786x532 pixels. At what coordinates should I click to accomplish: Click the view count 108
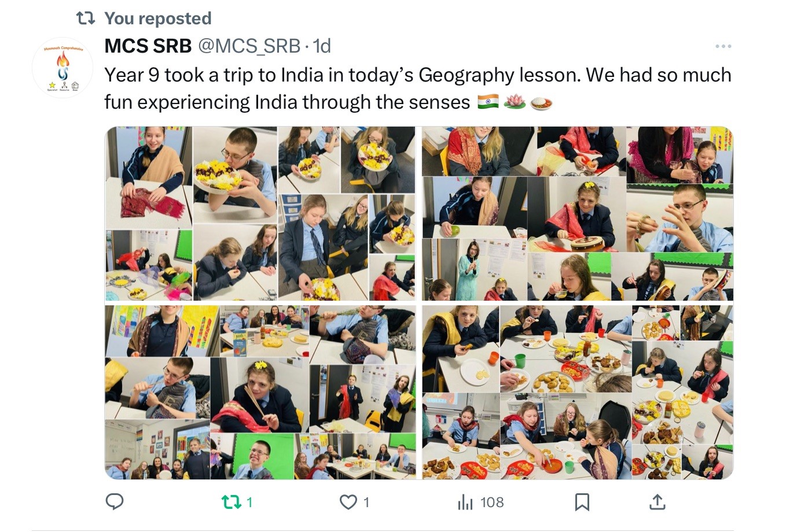[x=492, y=503]
